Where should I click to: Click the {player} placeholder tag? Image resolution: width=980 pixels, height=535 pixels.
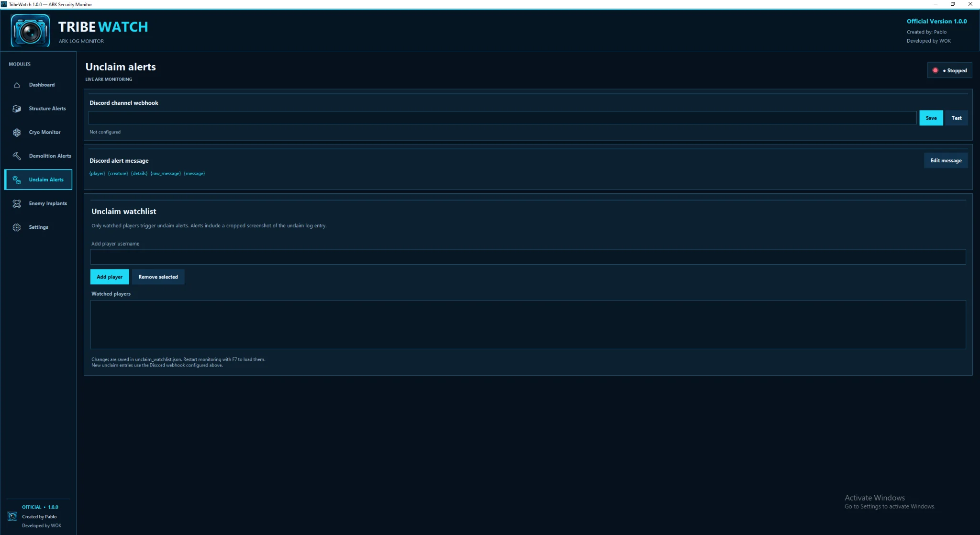(97, 174)
